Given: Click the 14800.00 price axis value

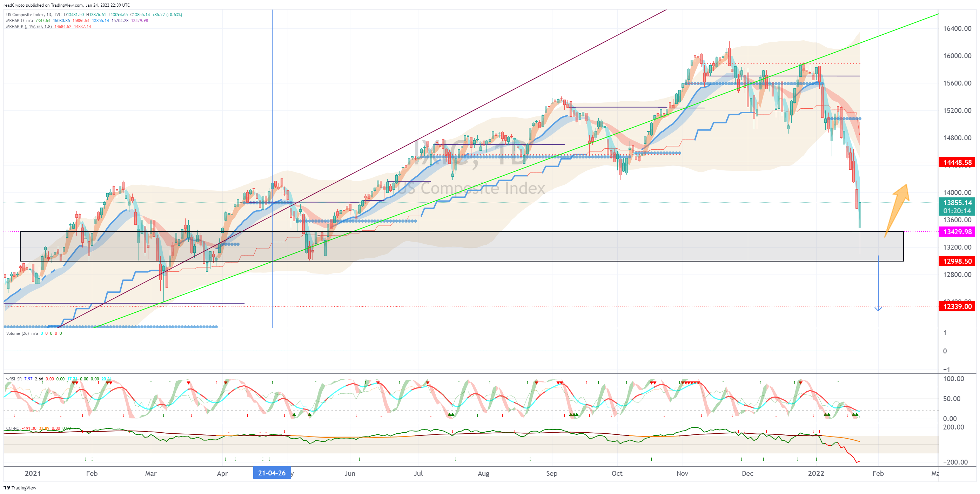Looking at the screenshot, I should (x=957, y=138).
